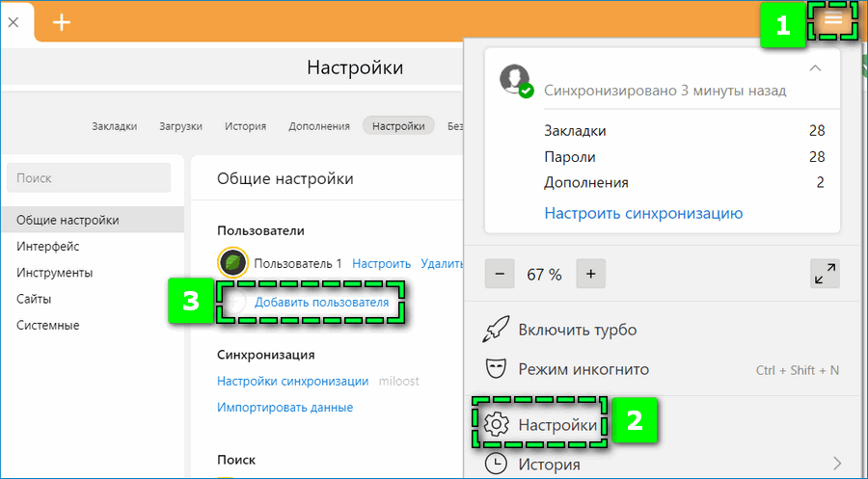Click the Пользователь 1 name

point(298,264)
